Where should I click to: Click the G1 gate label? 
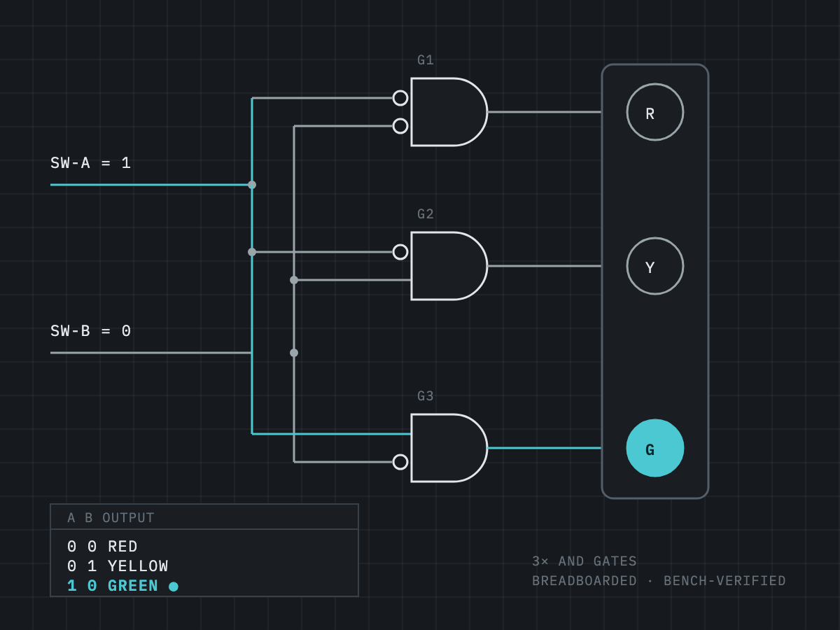[426, 60]
